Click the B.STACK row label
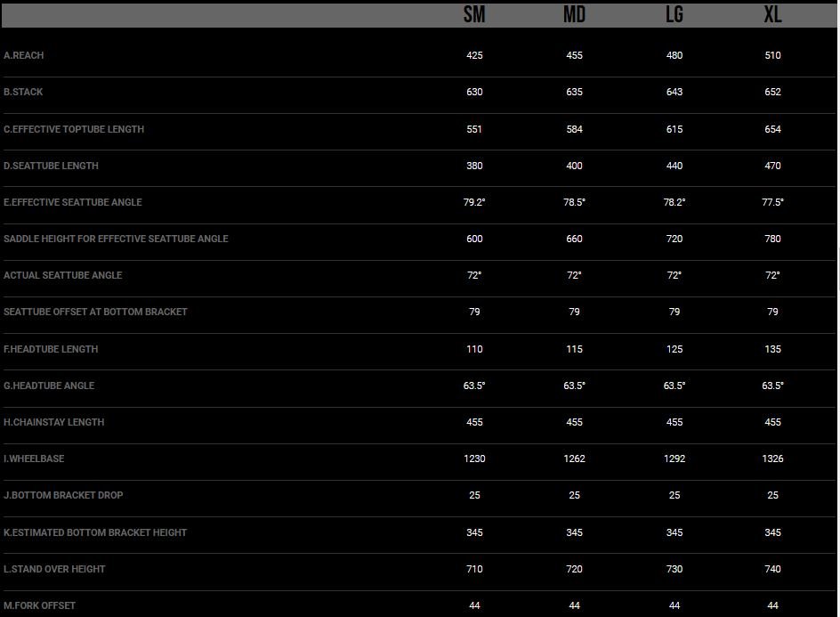Screen dimensions: 840x617 tap(23, 92)
